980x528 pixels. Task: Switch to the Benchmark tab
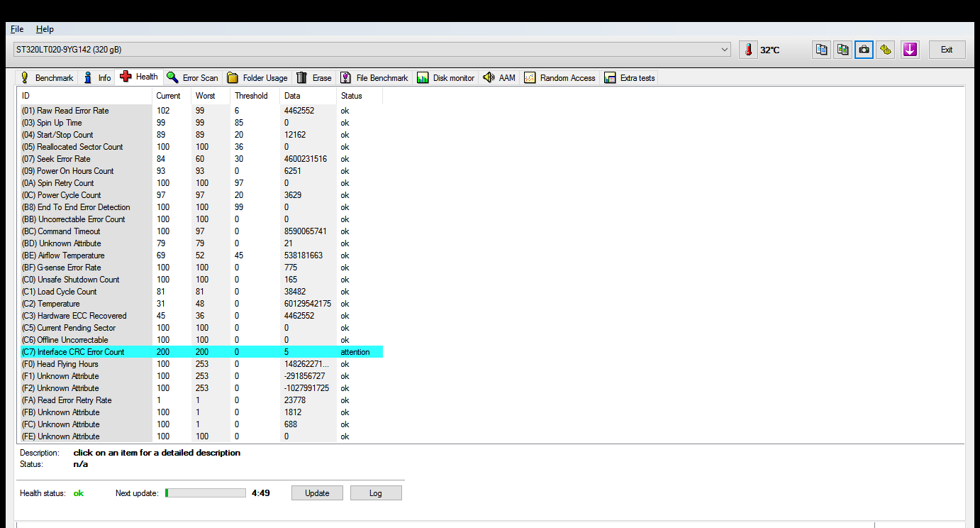tap(47, 78)
